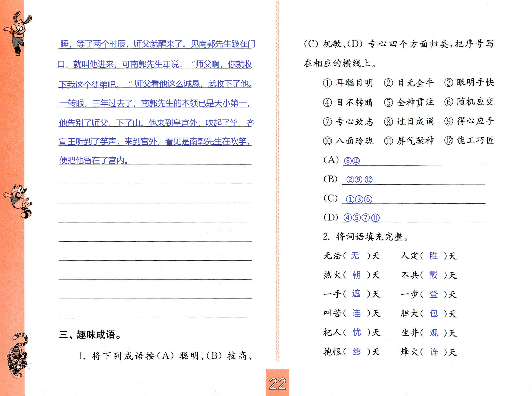532x396 pixels.
Task: Click the rabbit cartoon illustration
Action: [x=18, y=33]
